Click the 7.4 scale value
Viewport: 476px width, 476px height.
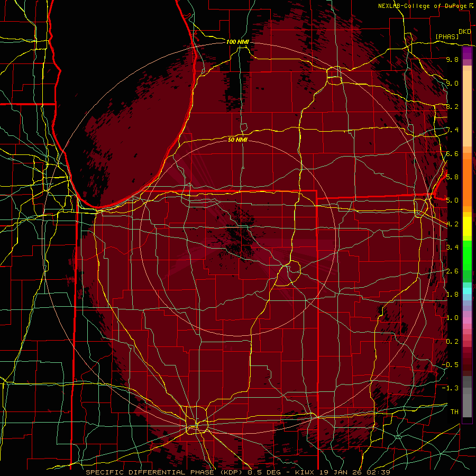pyautogui.click(x=452, y=130)
